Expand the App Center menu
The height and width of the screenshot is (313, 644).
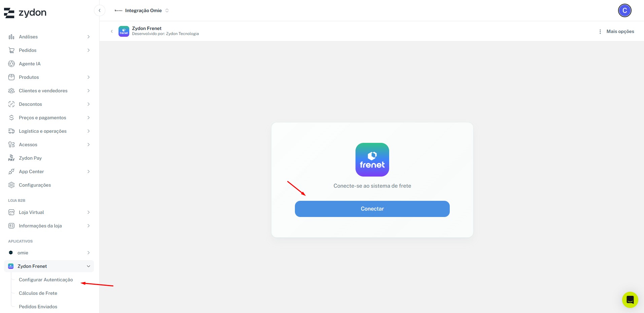89,171
